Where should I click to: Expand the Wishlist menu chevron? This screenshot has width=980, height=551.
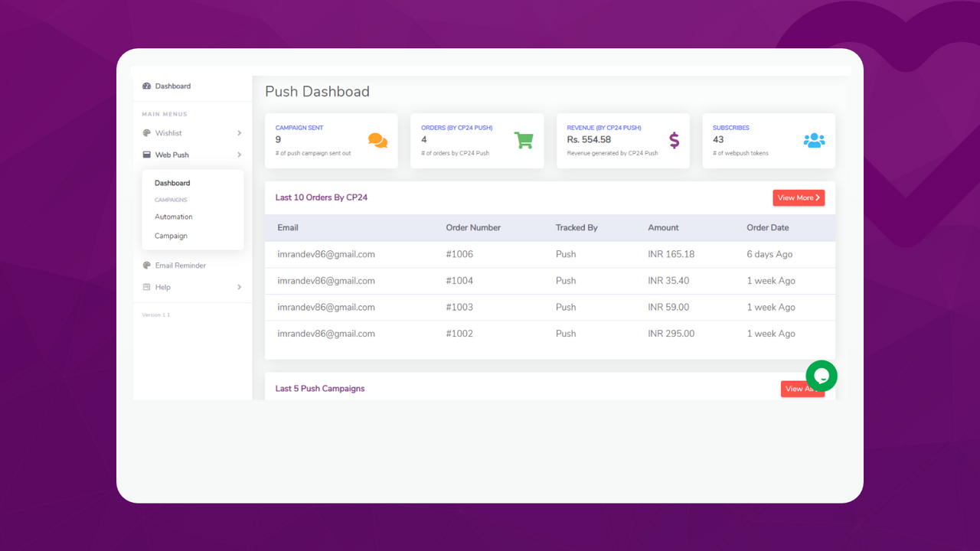pyautogui.click(x=240, y=132)
